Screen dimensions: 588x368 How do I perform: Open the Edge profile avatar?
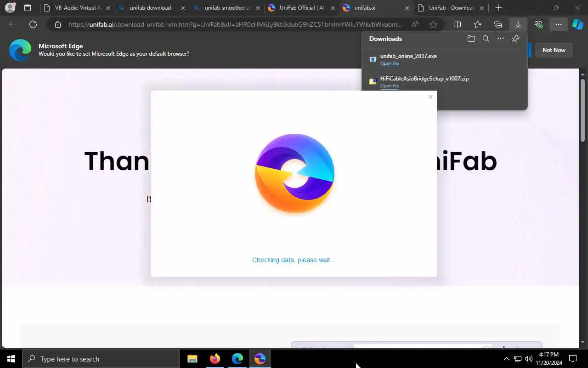pos(10,8)
